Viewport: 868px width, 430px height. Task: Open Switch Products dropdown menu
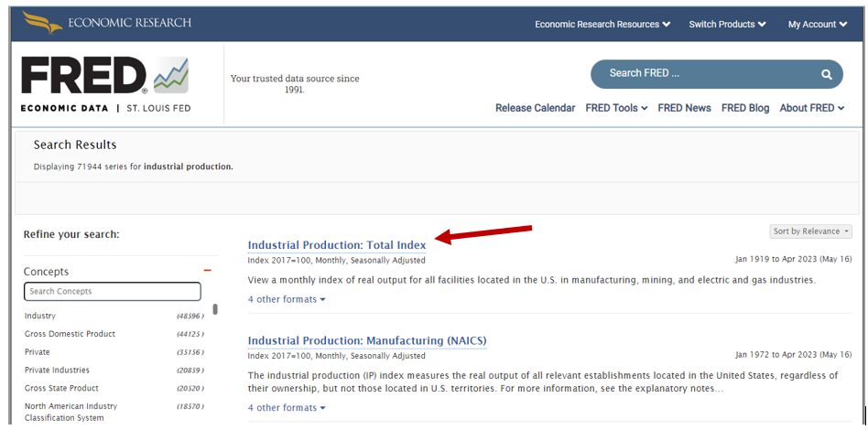click(727, 25)
